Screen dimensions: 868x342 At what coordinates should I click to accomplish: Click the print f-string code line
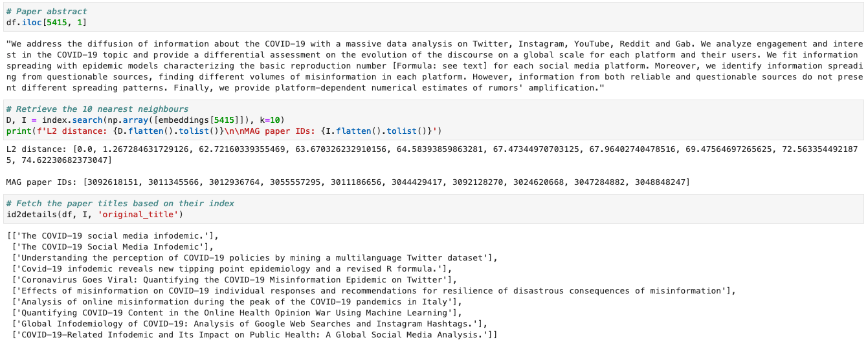223,131
